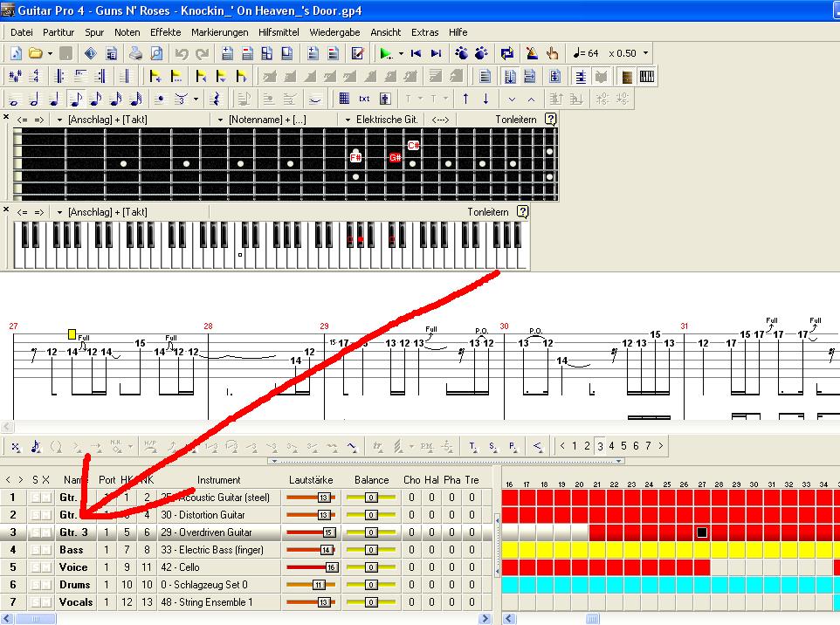The width and height of the screenshot is (840, 625).
Task: Click the metronome icon
Action: click(x=532, y=53)
